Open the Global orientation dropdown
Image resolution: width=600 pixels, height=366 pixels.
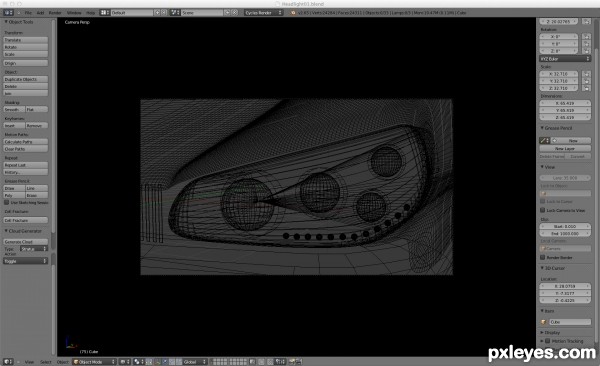pyautogui.click(x=195, y=361)
